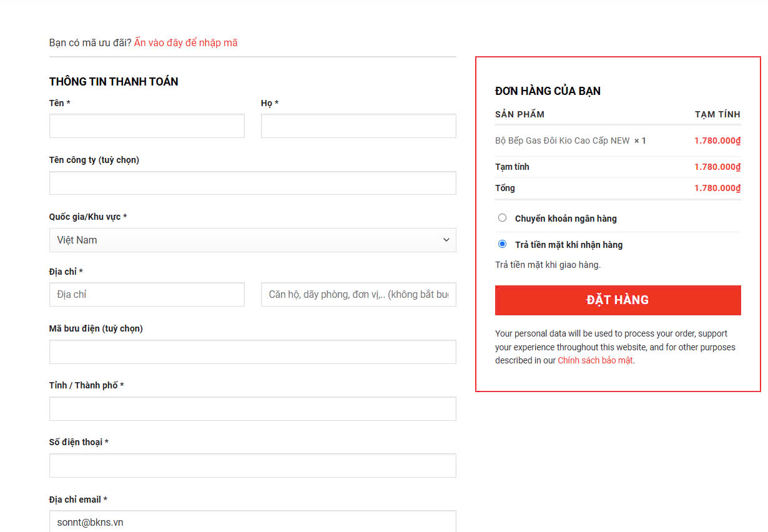Click the 'Tên' first name input field
This screenshot has width=768, height=532.
(x=147, y=126)
